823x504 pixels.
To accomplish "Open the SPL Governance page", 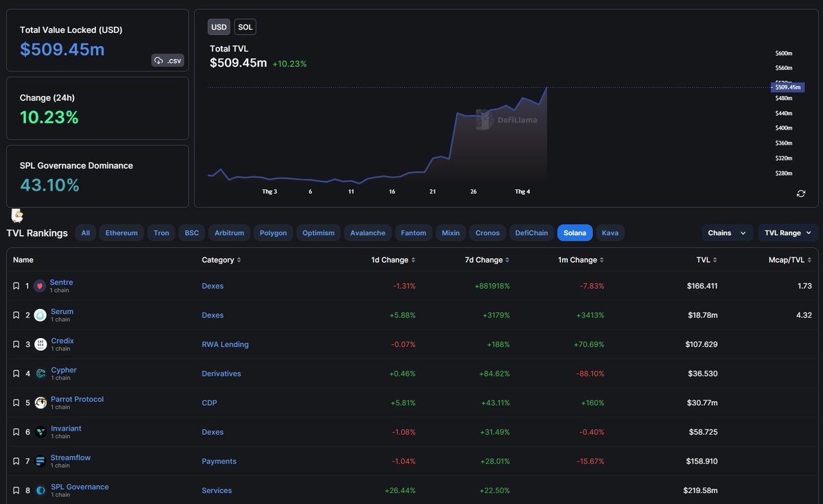I will coord(80,487).
